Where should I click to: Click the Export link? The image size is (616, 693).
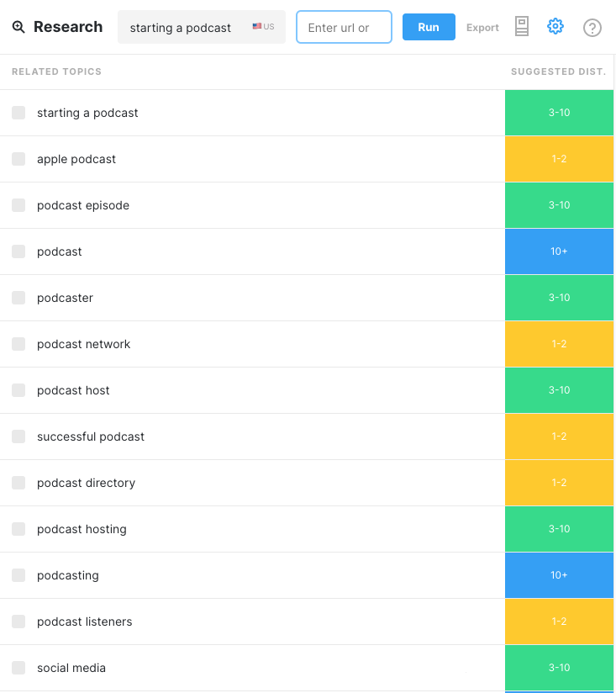point(482,28)
